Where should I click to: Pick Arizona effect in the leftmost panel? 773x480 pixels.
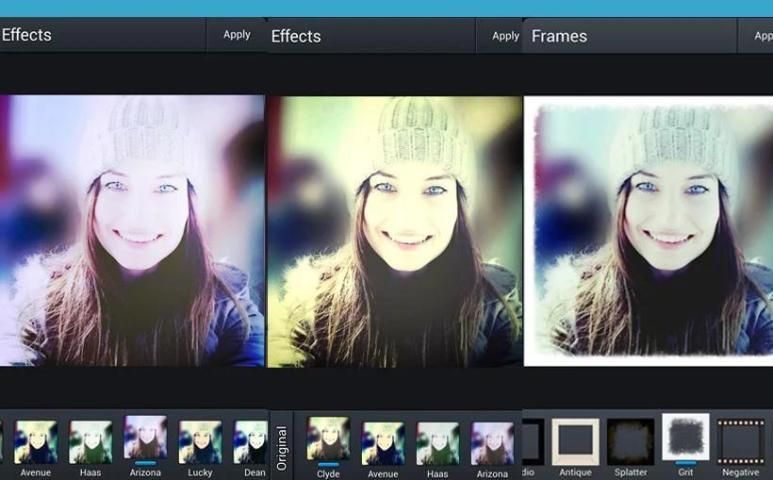145,438
